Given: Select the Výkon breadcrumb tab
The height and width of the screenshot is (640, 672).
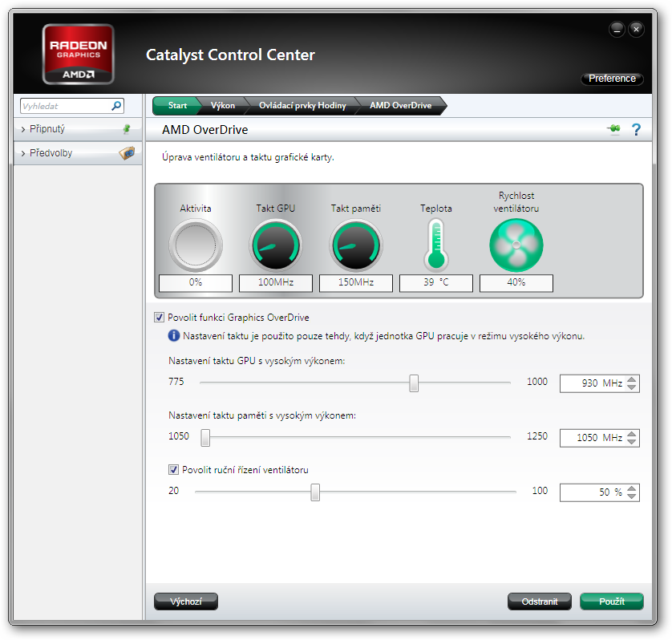Looking at the screenshot, I should [222, 106].
